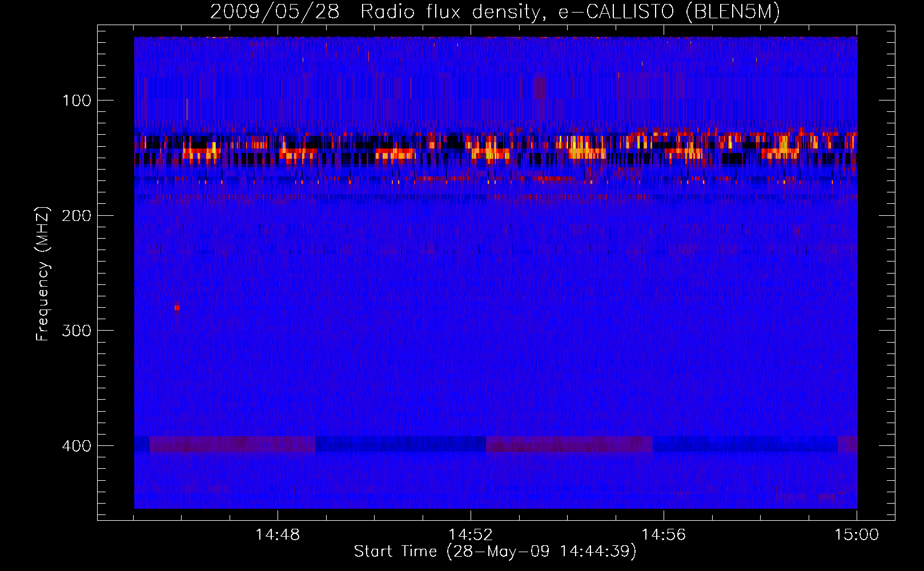Image resolution: width=924 pixels, height=571 pixels.
Task: Click the time tick label "15:00"
Action: pos(857,535)
